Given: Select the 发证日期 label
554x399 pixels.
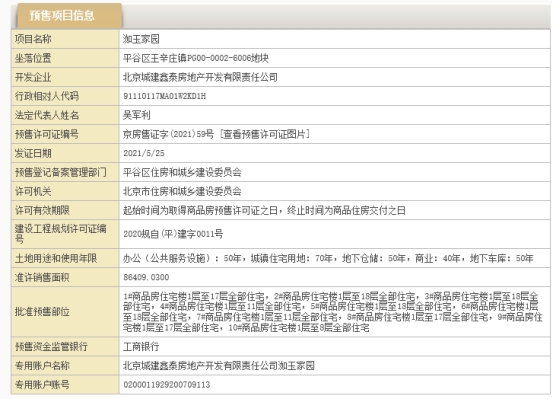Looking at the screenshot, I should tap(33, 153).
